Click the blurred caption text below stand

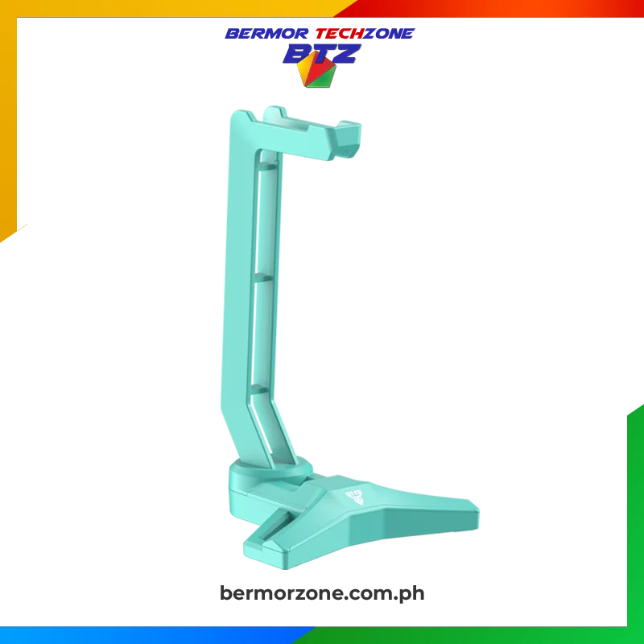tap(320, 595)
